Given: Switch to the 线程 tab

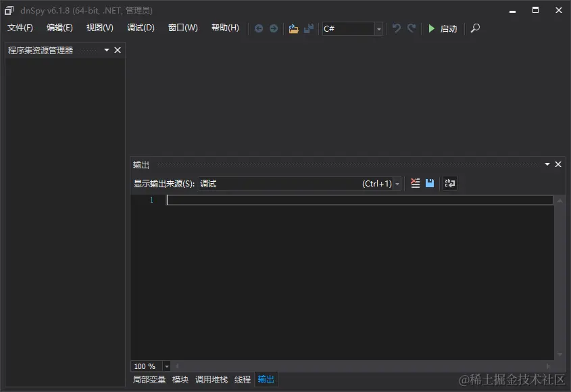Looking at the screenshot, I should 243,380.
